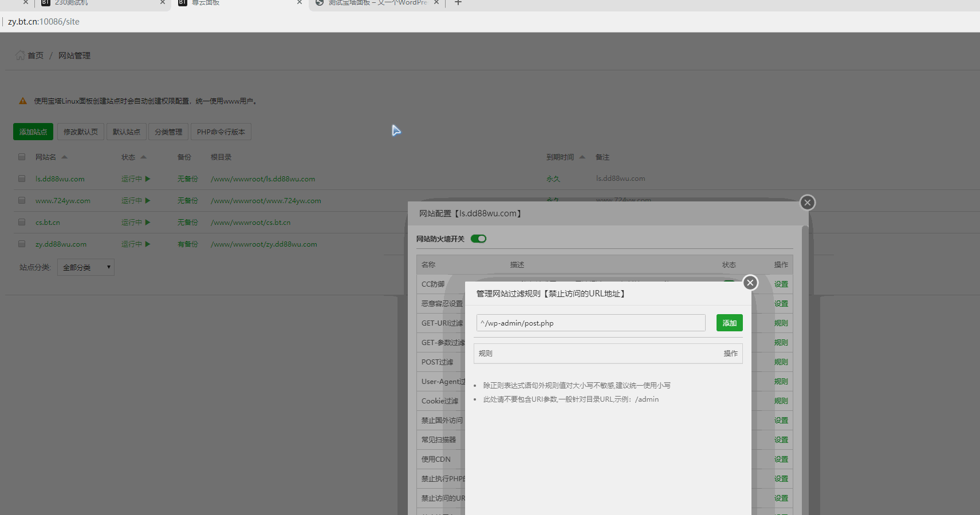980x515 pixels.
Task: Click the address bar showing zy.bt.cn:10086/site
Action: pos(44,22)
